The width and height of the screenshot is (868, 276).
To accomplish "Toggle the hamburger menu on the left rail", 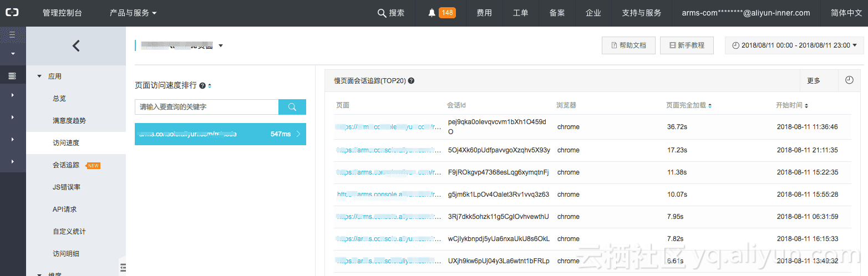I will [x=12, y=34].
